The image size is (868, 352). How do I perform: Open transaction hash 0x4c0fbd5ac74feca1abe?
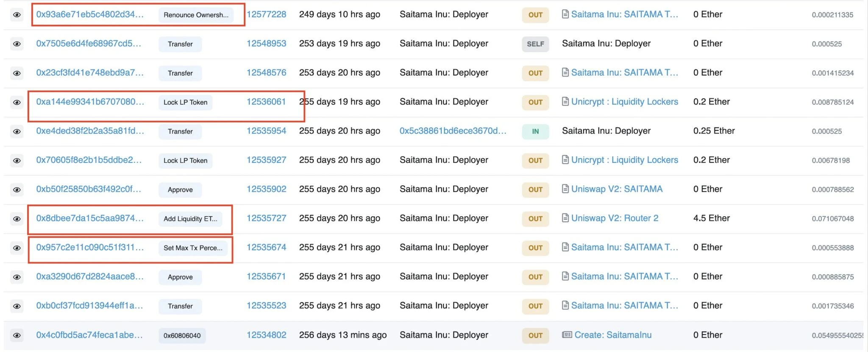89,335
